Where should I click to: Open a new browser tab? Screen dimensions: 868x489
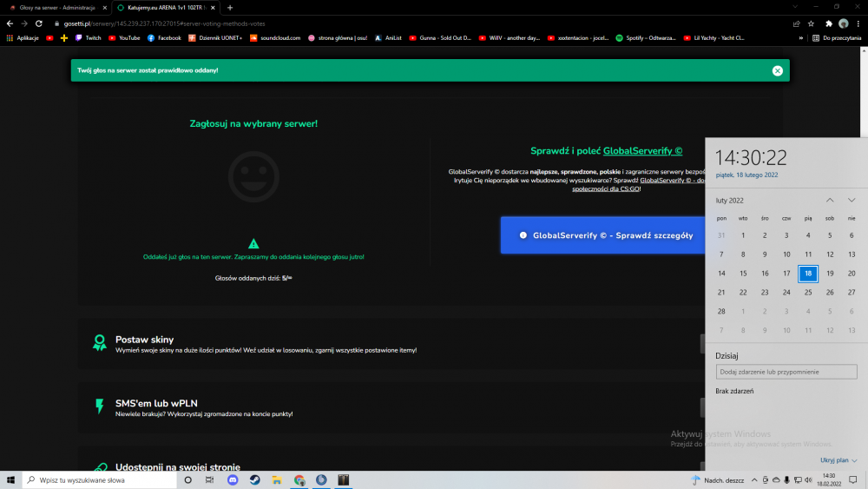coord(230,8)
